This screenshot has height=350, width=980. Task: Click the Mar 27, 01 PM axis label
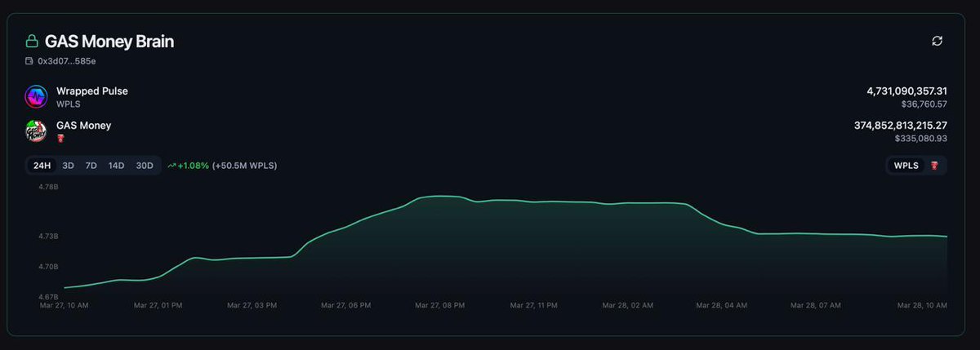[158, 305]
